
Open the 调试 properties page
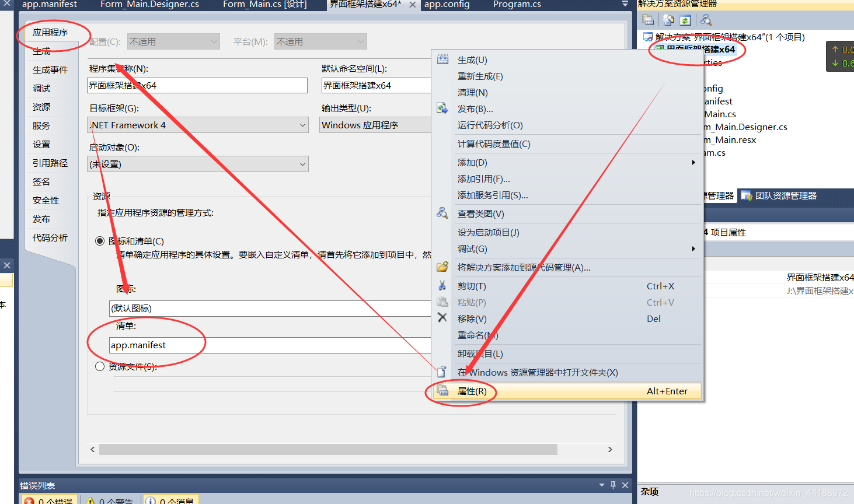[41, 89]
